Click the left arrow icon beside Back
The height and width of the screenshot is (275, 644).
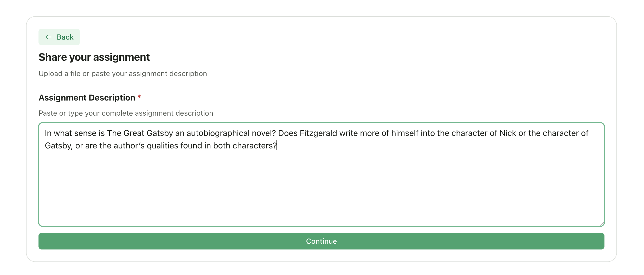pos(48,37)
